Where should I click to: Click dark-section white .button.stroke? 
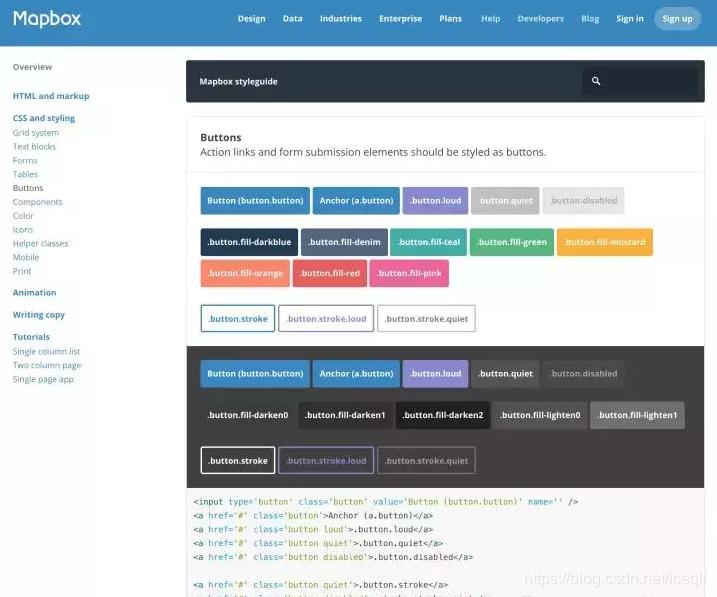click(x=238, y=460)
